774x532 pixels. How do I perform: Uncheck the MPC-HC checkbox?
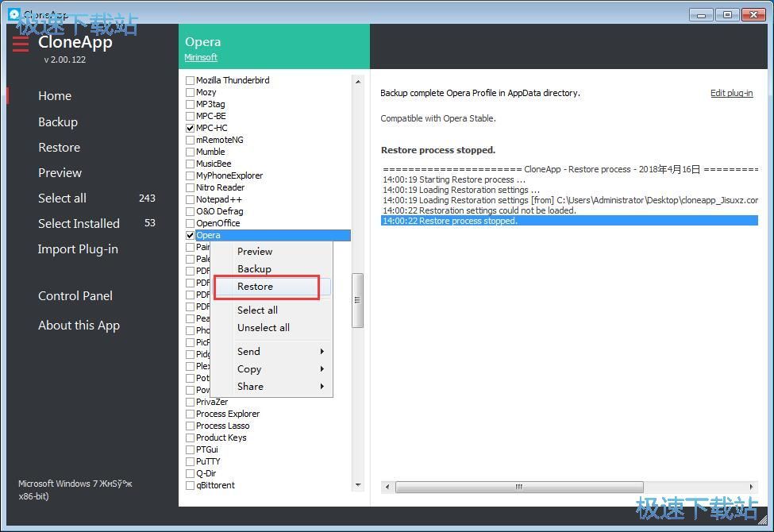point(190,128)
